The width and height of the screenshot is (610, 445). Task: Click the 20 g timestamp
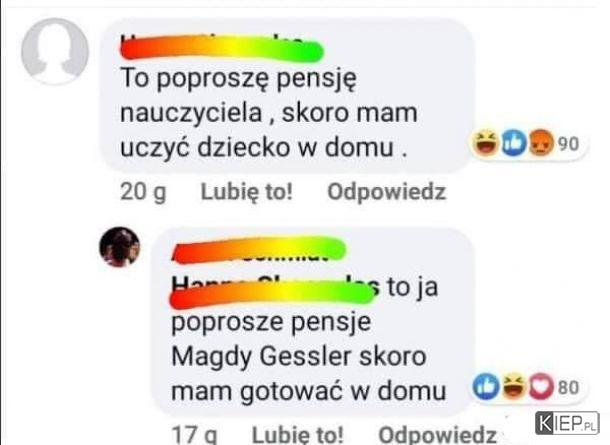143,193
